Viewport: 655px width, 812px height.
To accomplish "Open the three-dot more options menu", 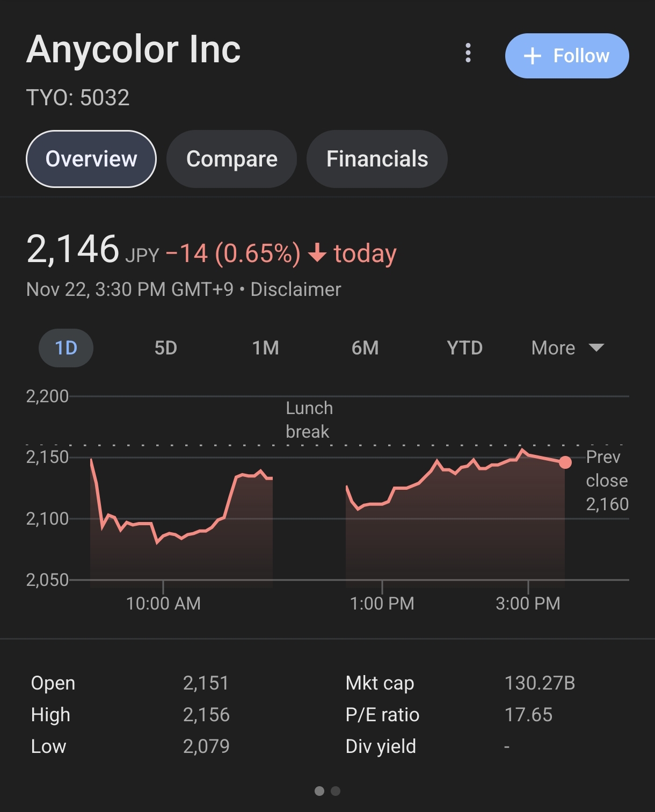I will (x=468, y=53).
